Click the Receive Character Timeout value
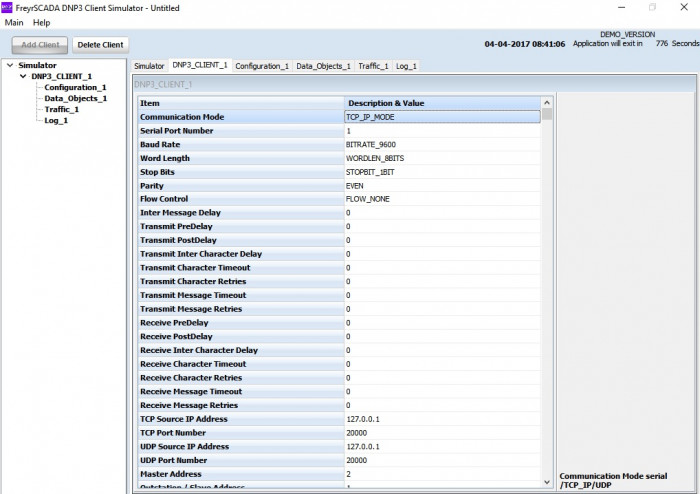 click(x=442, y=364)
